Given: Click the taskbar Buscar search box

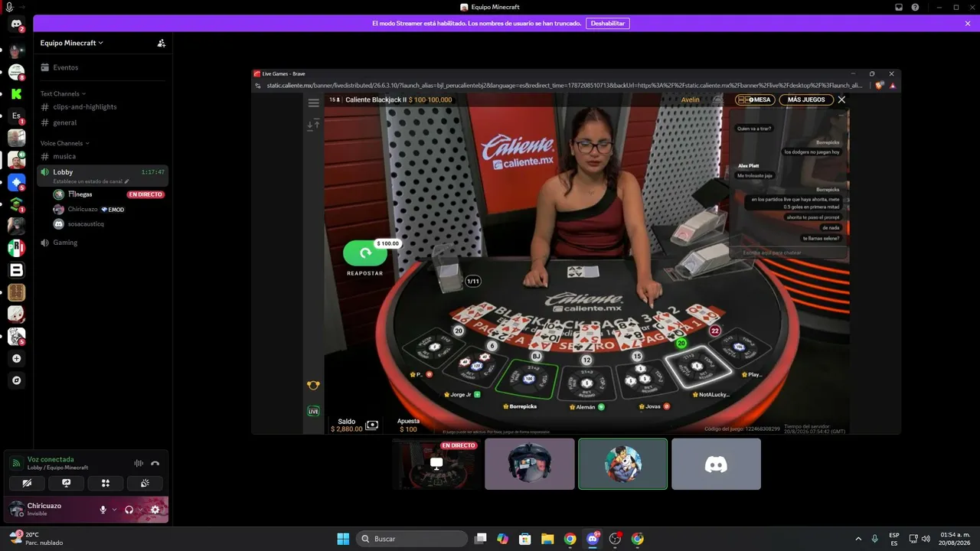Looking at the screenshot, I should tap(412, 539).
